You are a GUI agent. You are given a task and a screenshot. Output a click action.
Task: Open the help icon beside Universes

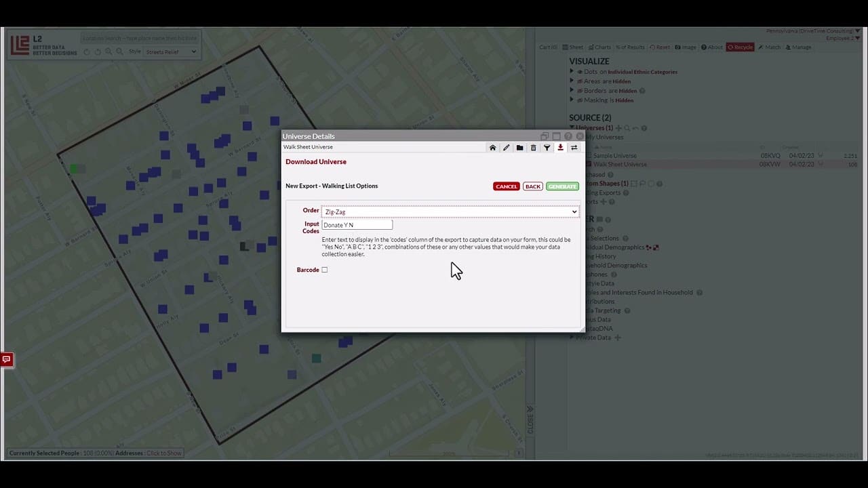pos(644,128)
